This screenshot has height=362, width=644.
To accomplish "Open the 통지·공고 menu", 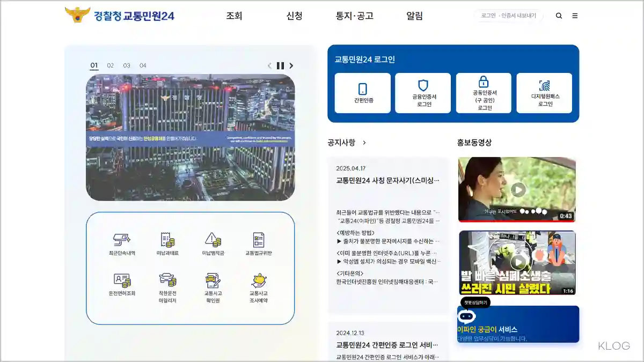I will (x=354, y=16).
